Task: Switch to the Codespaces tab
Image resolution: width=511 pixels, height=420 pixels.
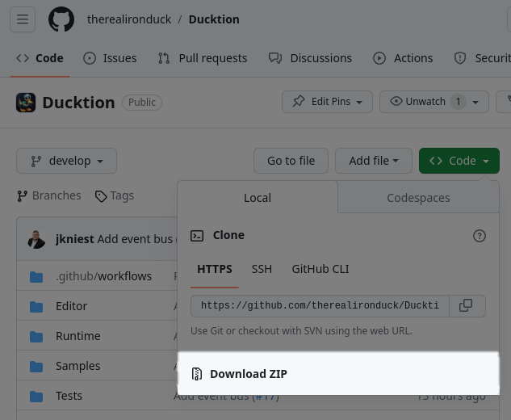Action: [x=418, y=198]
